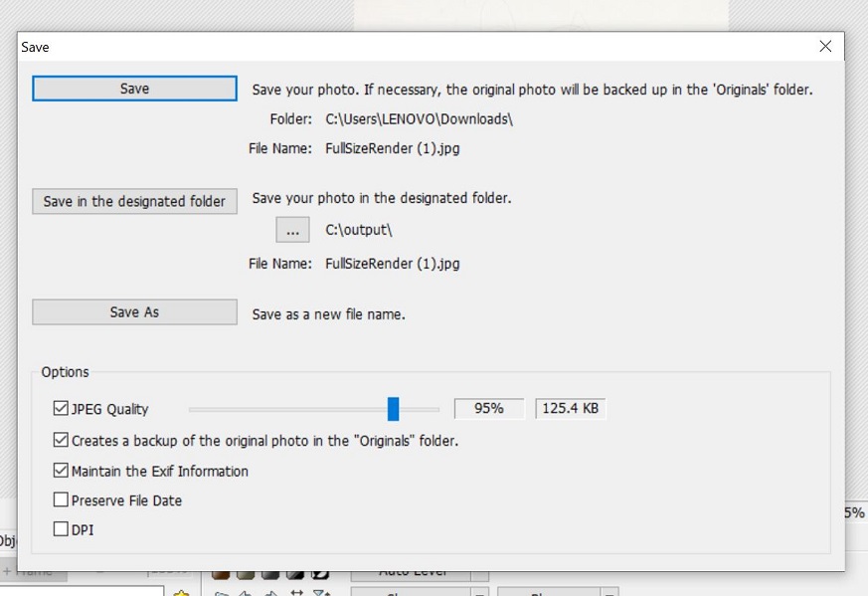Image resolution: width=868 pixels, height=596 pixels.
Task: Click the blue JPEG quality slider handle
Action: pyautogui.click(x=393, y=409)
